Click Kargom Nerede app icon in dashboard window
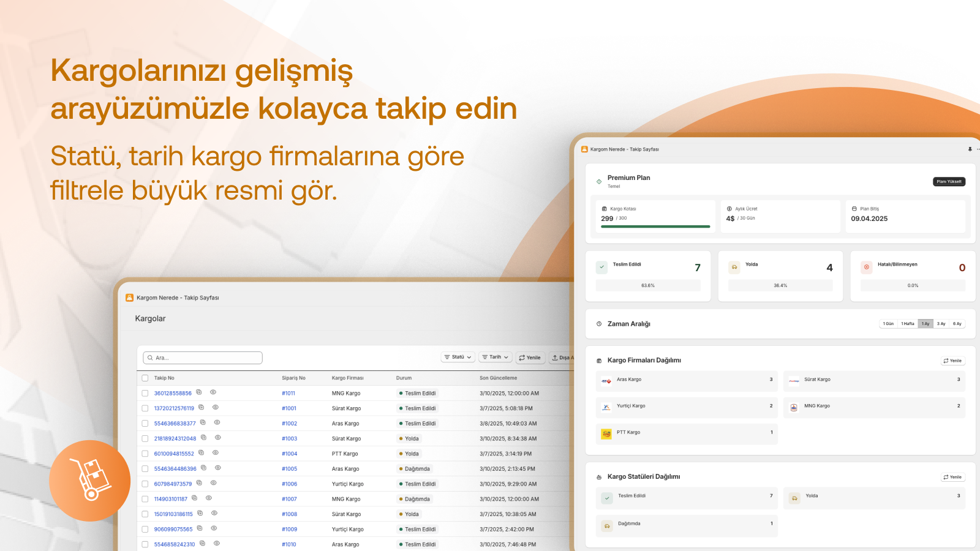The height and width of the screenshot is (551, 980). (584, 149)
